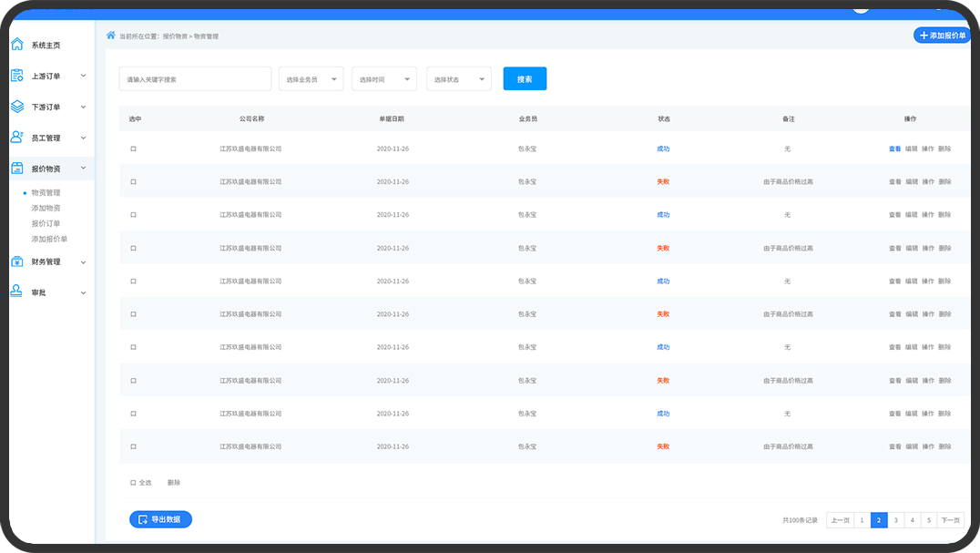Open the select salesperson (选择业务员) dropdown
The height and width of the screenshot is (553, 980).
pyautogui.click(x=311, y=79)
